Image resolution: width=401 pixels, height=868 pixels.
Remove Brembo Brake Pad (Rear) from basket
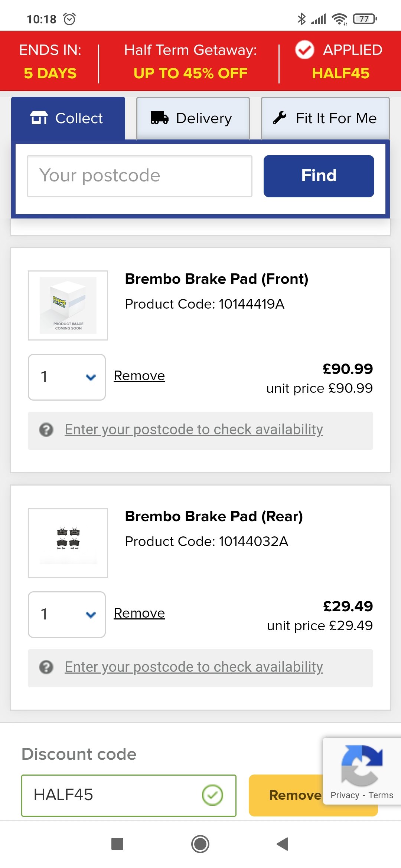(x=139, y=613)
